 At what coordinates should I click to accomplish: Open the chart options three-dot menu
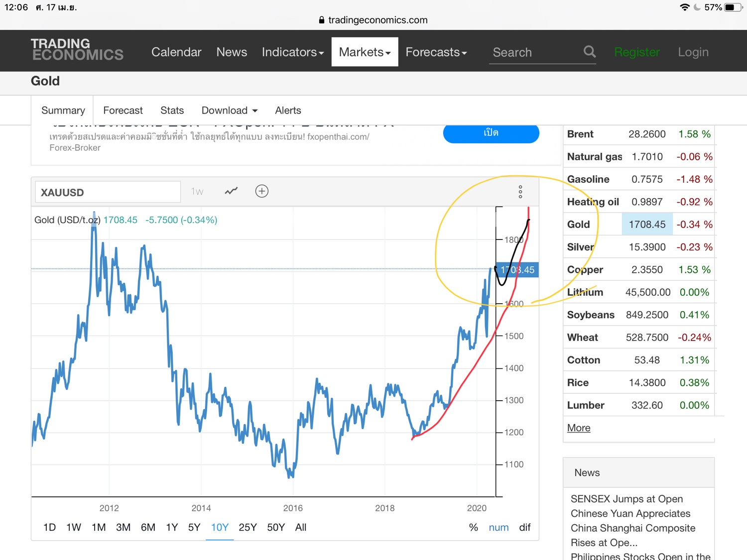[x=520, y=192]
